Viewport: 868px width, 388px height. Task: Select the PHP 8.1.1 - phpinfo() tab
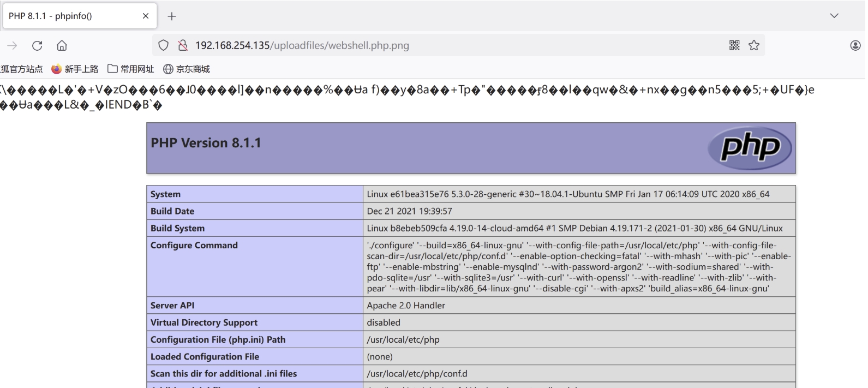point(80,16)
